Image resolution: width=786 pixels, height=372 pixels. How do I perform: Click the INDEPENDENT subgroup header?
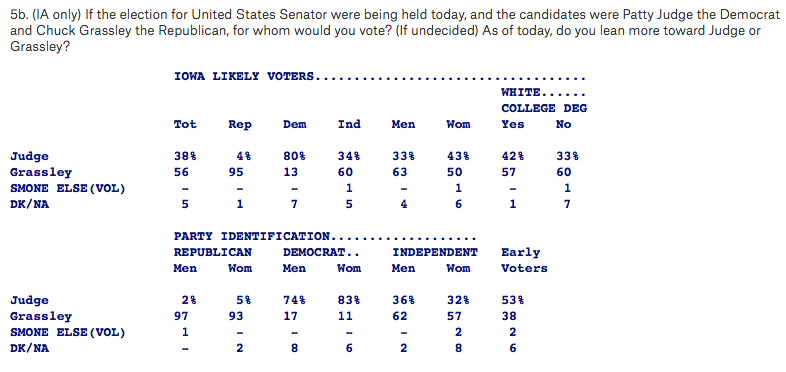(435, 252)
